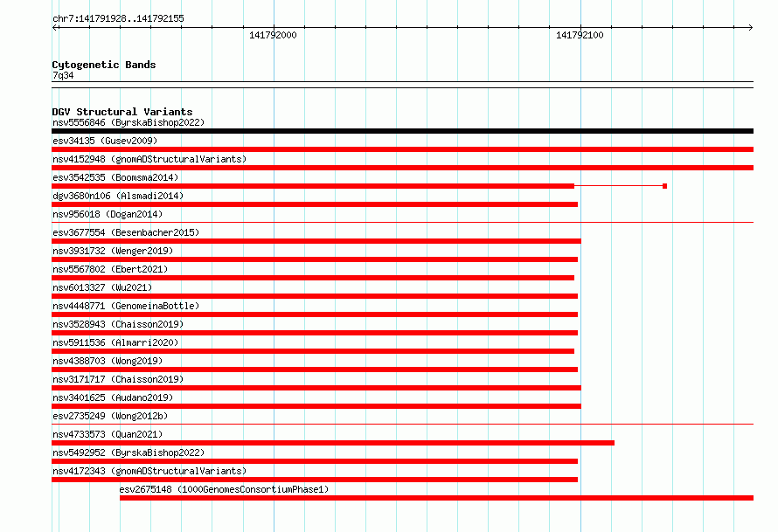778x532 pixels.
Task: Open esv2735249 (Wong2012b) label
Action: tap(110, 416)
